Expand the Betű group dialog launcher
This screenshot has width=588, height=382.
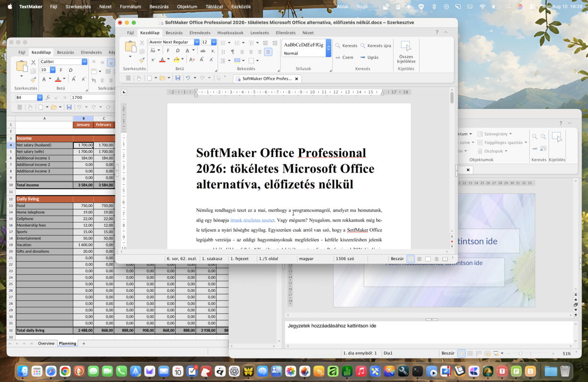[217, 70]
